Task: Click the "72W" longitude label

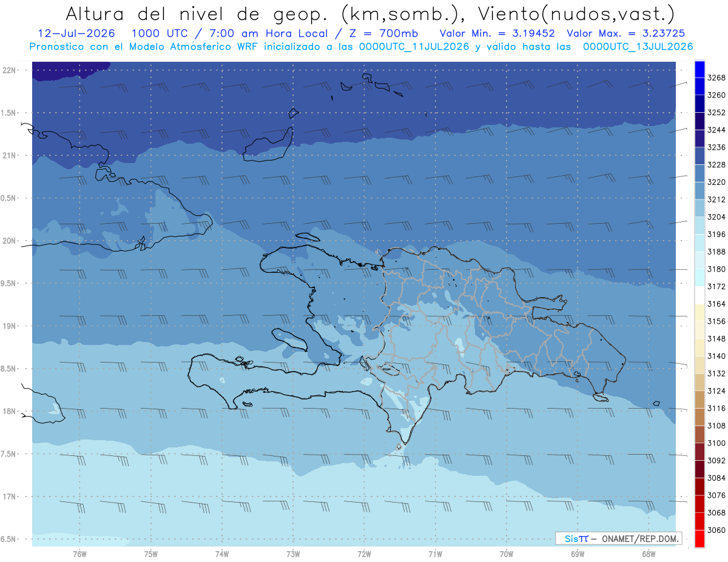Action: pyautogui.click(x=365, y=554)
